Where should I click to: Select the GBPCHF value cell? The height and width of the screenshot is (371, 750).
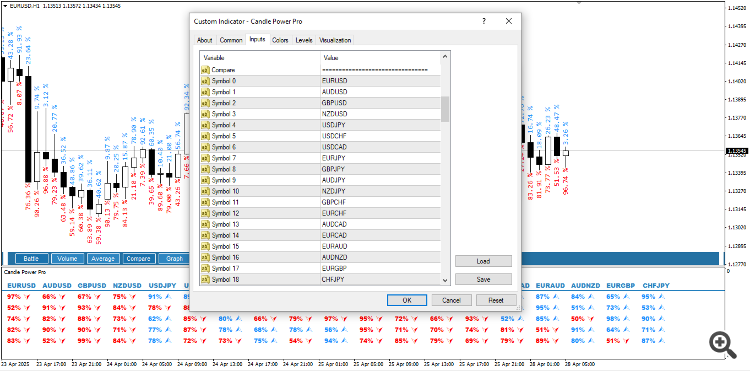tap(380, 202)
